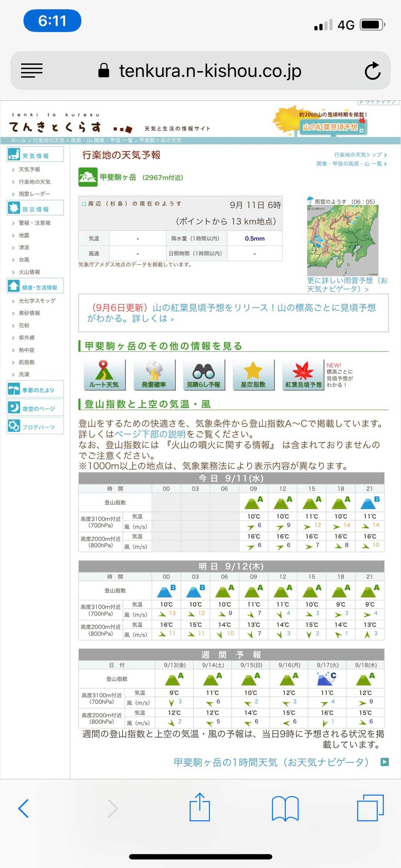Select 熱中症 in the sidebar list
The width and height of the screenshot is (401, 868).
27,350
